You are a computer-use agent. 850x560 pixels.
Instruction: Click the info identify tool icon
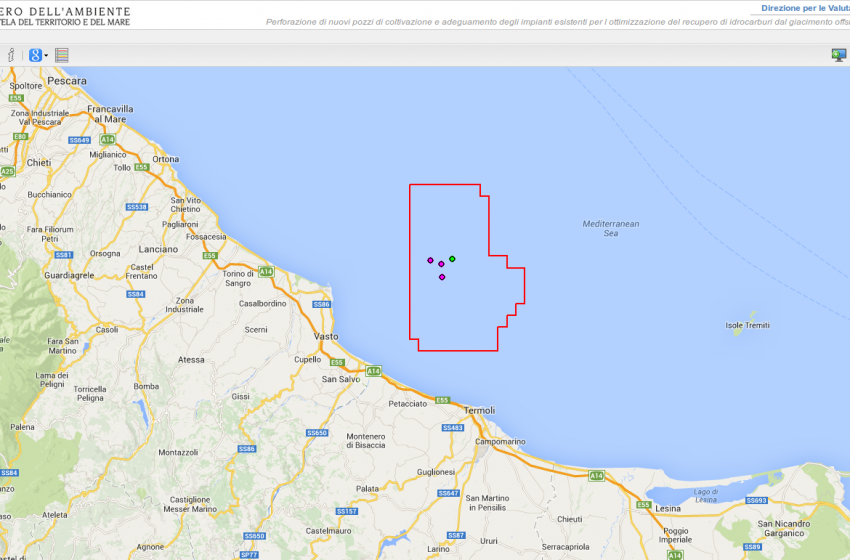(x=11, y=55)
